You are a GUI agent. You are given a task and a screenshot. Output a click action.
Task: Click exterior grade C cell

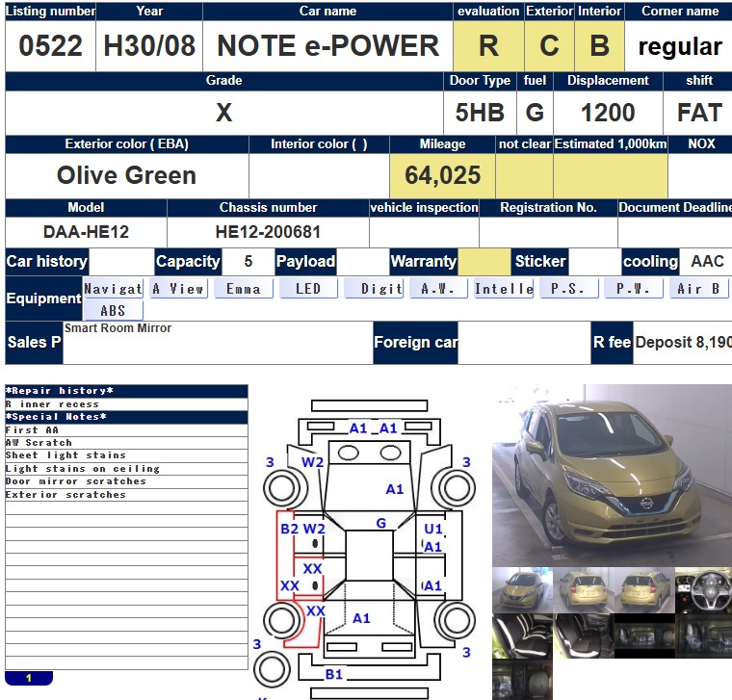(x=549, y=45)
